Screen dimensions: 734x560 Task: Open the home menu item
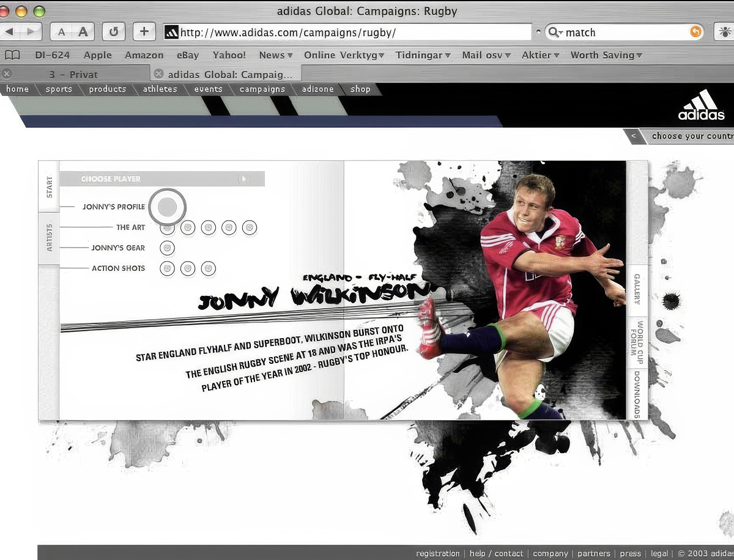pyautogui.click(x=18, y=89)
